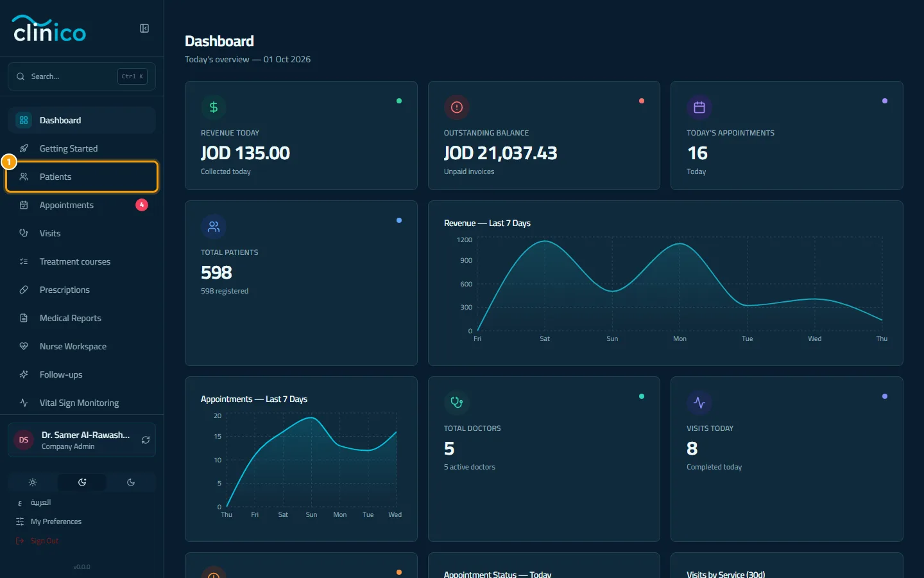Click the JOD 21,037.43 outstanding balance value
924x578 pixels.
[501, 153]
